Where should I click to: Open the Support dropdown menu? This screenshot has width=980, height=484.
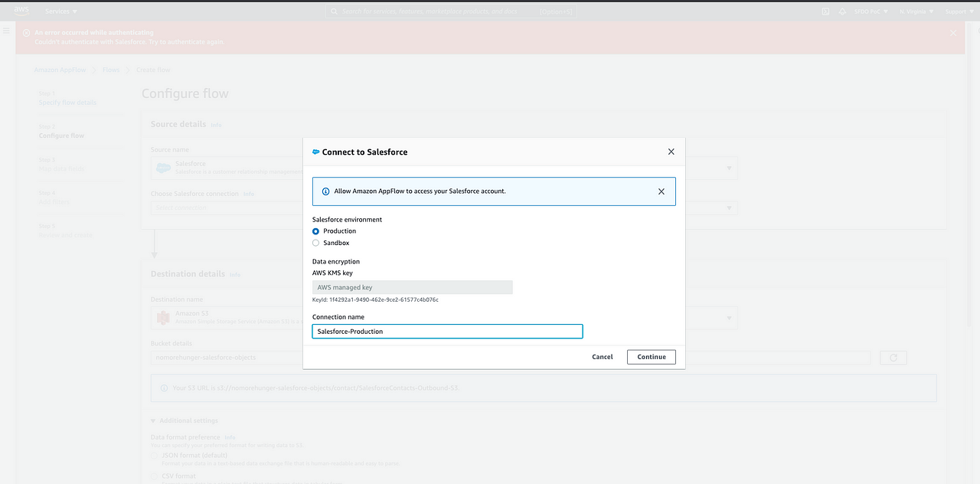pos(958,11)
